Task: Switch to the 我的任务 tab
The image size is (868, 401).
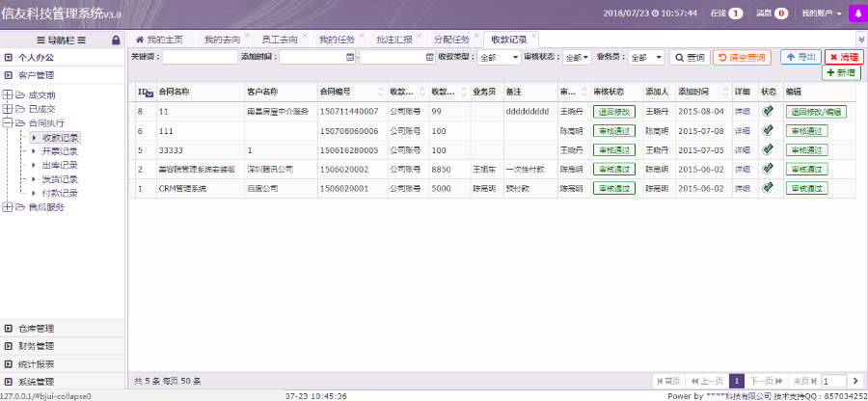Action: pos(338,40)
